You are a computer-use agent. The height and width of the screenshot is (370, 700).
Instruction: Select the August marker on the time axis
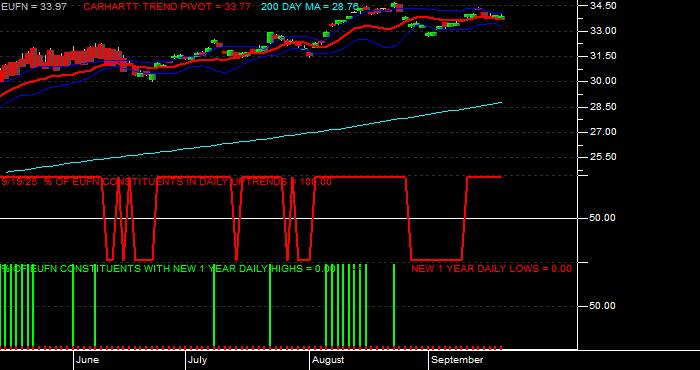(328, 360)
